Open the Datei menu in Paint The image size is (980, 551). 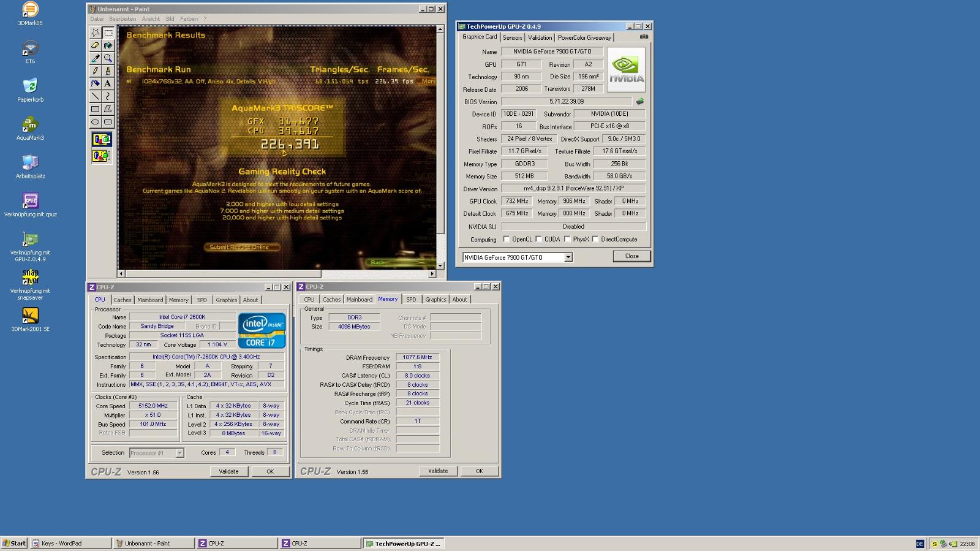[x=97, y=19]
